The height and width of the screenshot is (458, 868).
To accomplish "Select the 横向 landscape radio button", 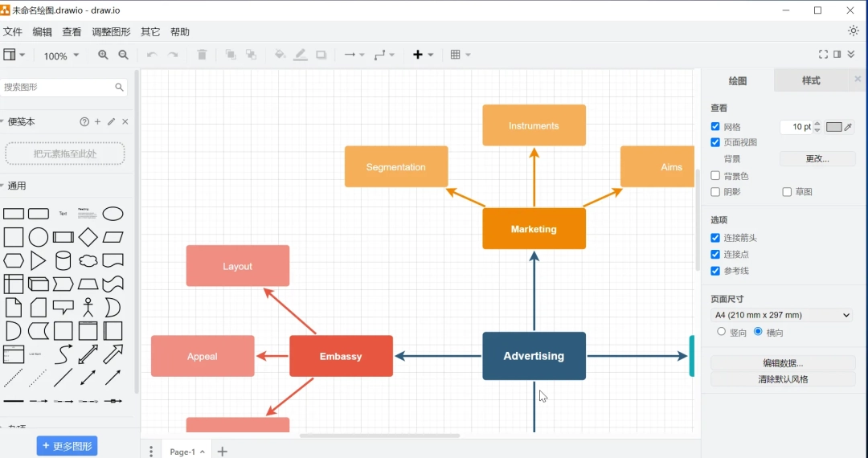I will click(x=758, y=331).
